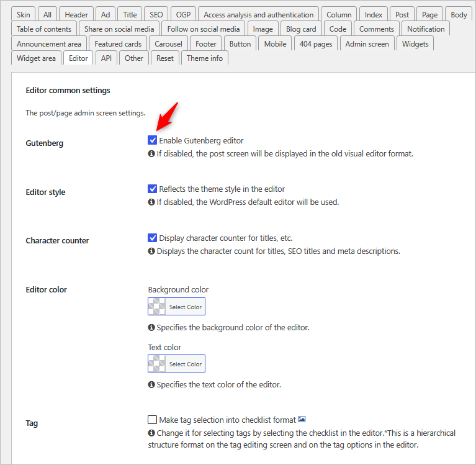Open the Widget area tab
Screen dimensions: 476x465
(x=36, y=58)
